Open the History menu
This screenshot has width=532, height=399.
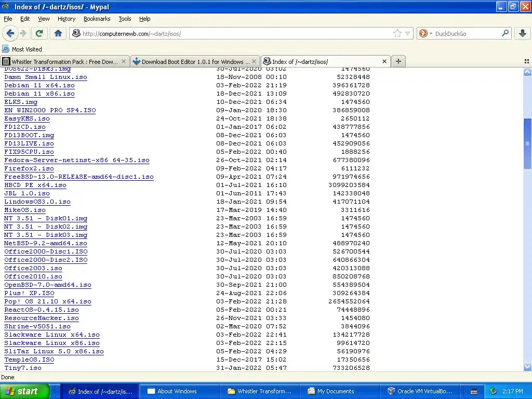pos(66,19)
